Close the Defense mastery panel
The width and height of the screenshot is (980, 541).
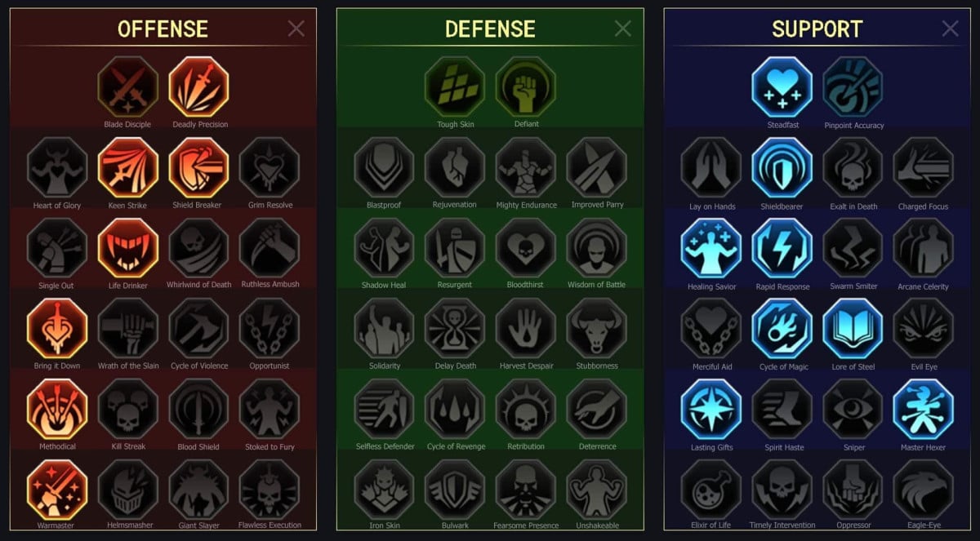coord(623,29)
